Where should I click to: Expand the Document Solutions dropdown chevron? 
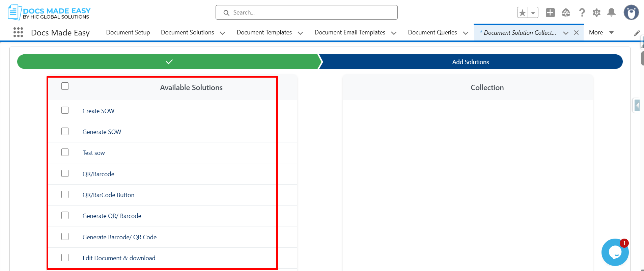[x=222, y=33]
